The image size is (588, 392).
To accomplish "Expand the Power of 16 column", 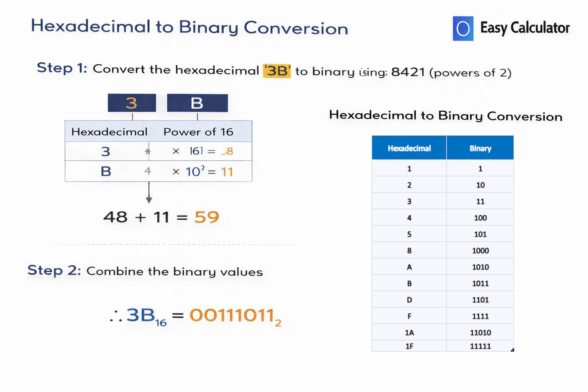I will tap(199, 132).
